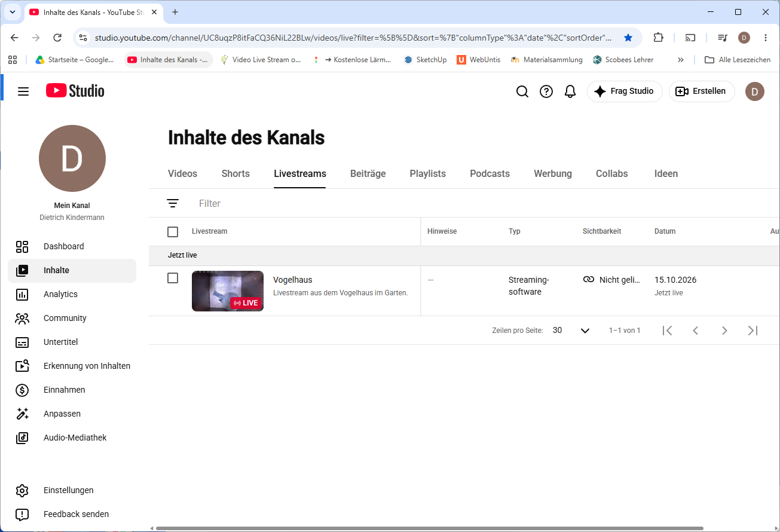Open the Chrome extensions puzzle icon

[x=658, y=38]
